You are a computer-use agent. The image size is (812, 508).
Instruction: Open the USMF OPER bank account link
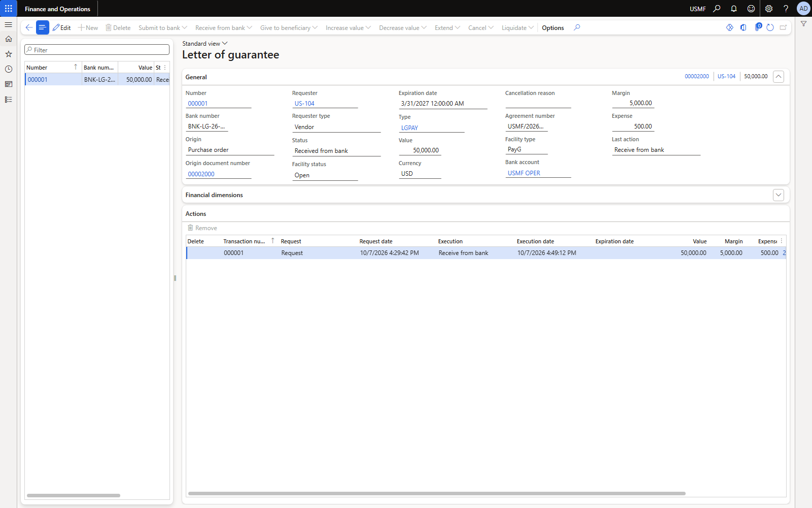[524, 173]
